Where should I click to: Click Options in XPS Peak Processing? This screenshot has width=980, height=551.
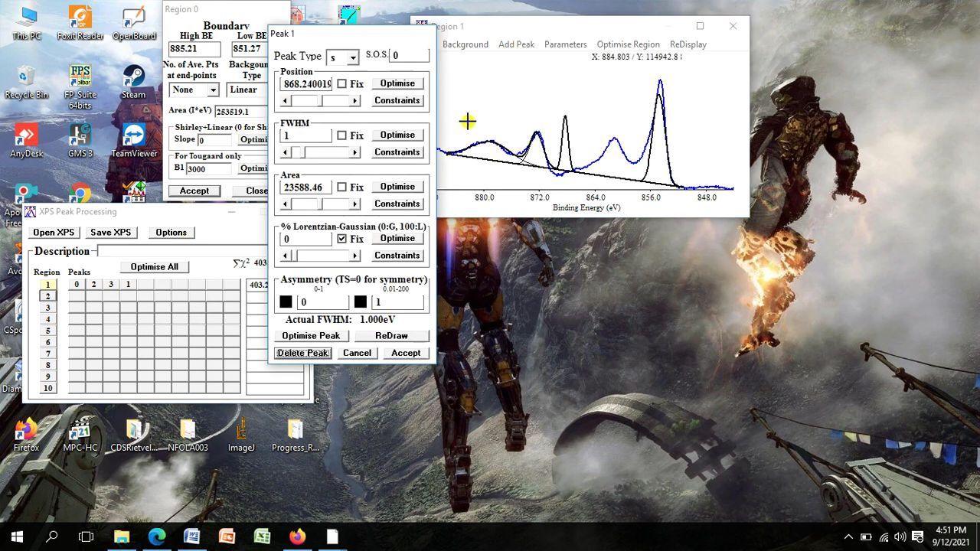(x=171, y=233)
